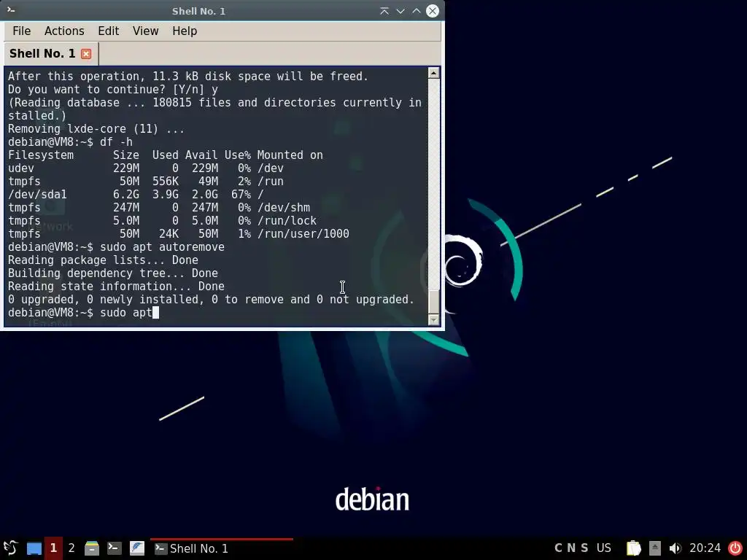
Task: Open the View menu
Action: 145,31
